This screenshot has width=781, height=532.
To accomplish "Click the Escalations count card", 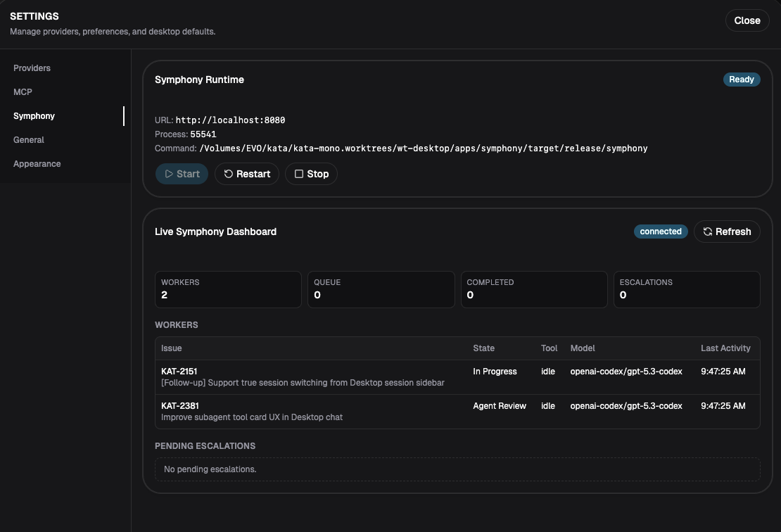I will pos(687,289).
